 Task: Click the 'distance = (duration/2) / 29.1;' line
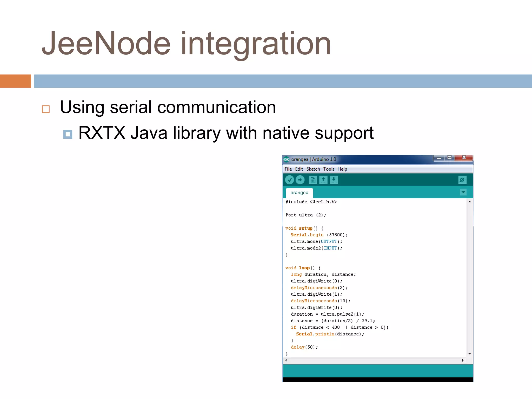point(333,321)
